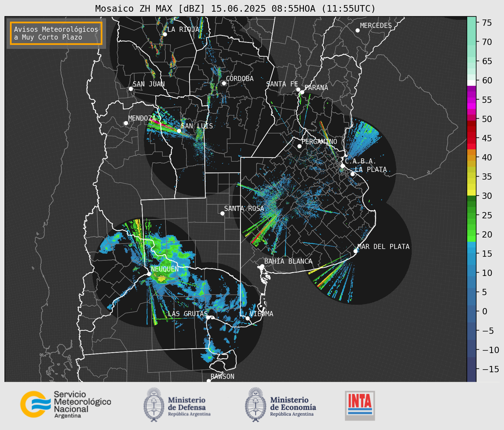Image resolution: width=504 pixels, height=430 pixels.
Task: Click the yellow radar echo core near Neuquén
Action: point(162,279)
